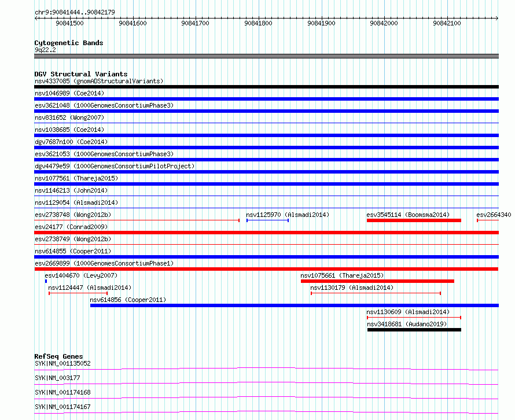515x420 pixels.
Task: Click the nsv4337085 gnomADStructuralVariants label
Action: [x=99, y=81]
